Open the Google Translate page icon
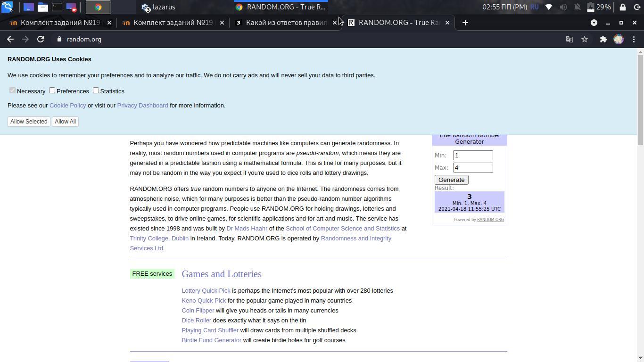Viewport: 644px width, 362px height. click(570, 39)
